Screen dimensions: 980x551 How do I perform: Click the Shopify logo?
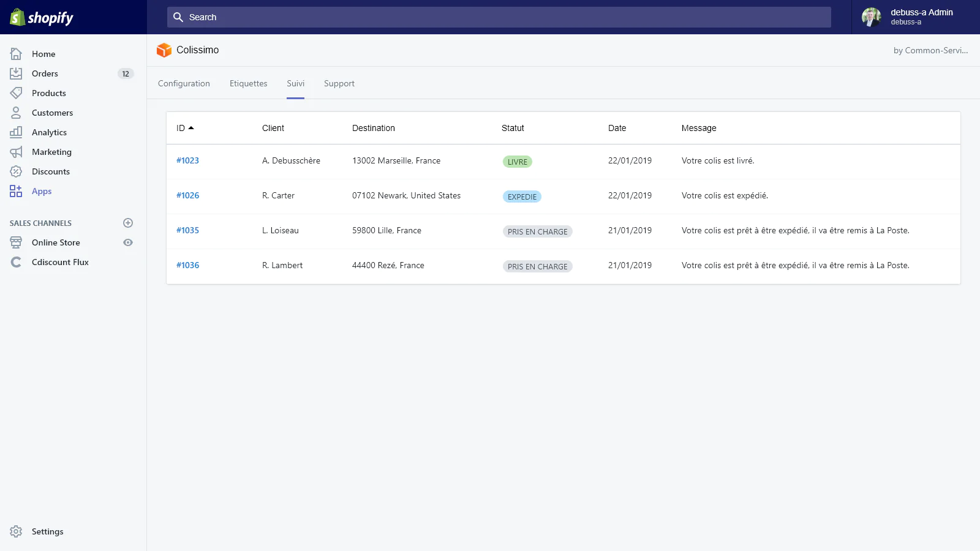(42, 17)
